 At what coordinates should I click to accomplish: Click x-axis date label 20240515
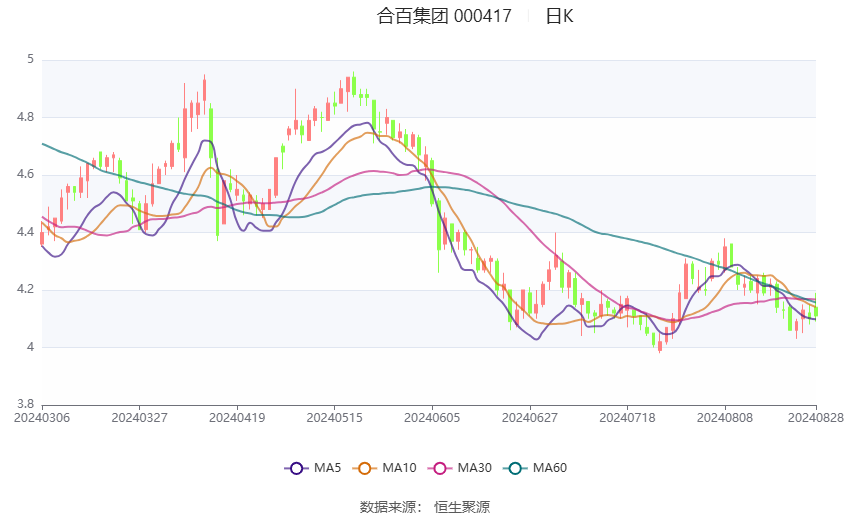[x=334, y=418]
